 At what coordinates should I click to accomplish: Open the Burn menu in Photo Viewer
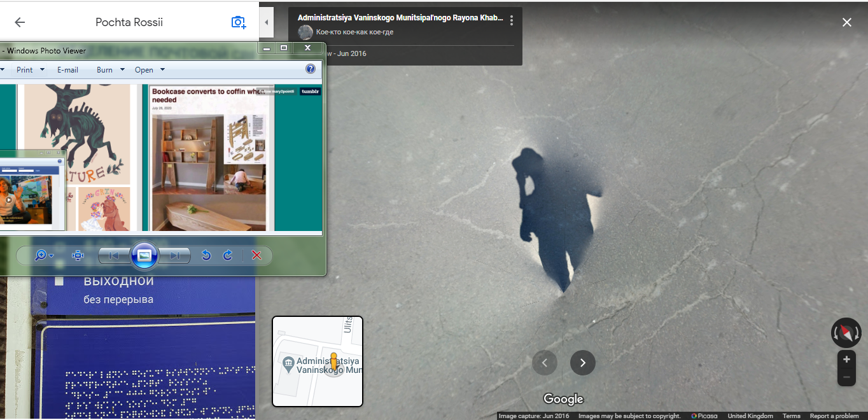click(x=104, y=70)
